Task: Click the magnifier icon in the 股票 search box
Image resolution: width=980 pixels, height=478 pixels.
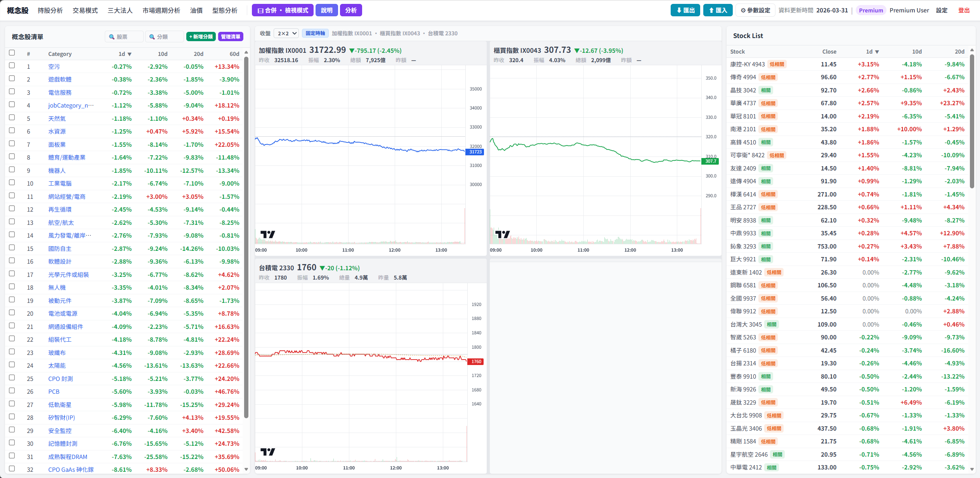Action: 112,37
